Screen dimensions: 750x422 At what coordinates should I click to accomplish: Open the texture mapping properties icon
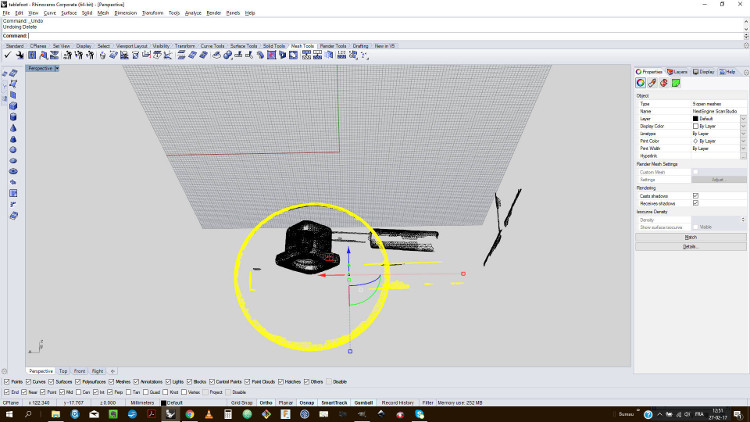(664, 83)
